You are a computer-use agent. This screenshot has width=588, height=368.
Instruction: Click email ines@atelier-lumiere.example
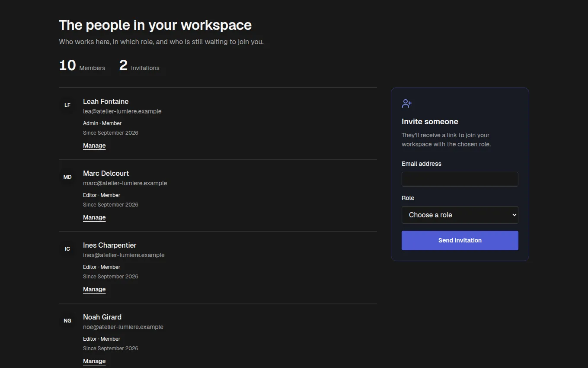pyautogui.click(x=124, y=255)
